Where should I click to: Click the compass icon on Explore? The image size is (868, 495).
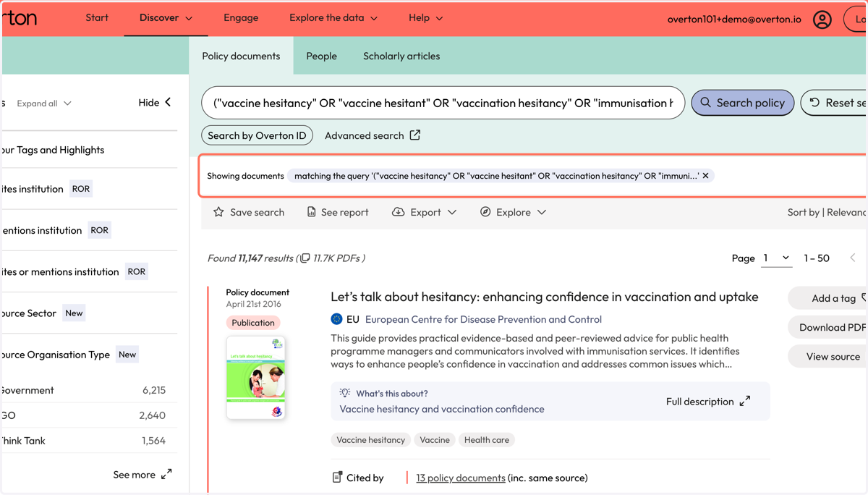tap(485, 212)
